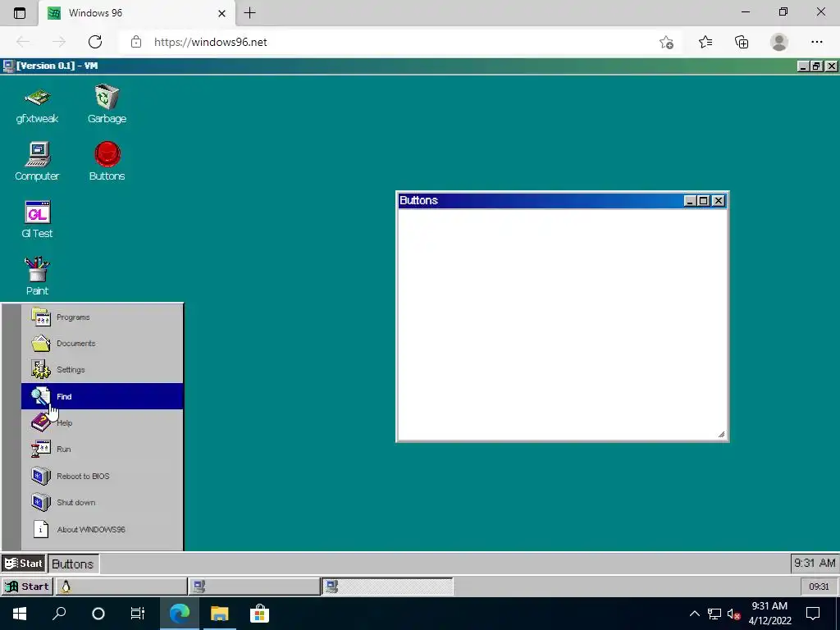This screenshot has height=630, width=840.
Task: Select the Garbage recycle bin icon
Action: click(x=107, y=105)
